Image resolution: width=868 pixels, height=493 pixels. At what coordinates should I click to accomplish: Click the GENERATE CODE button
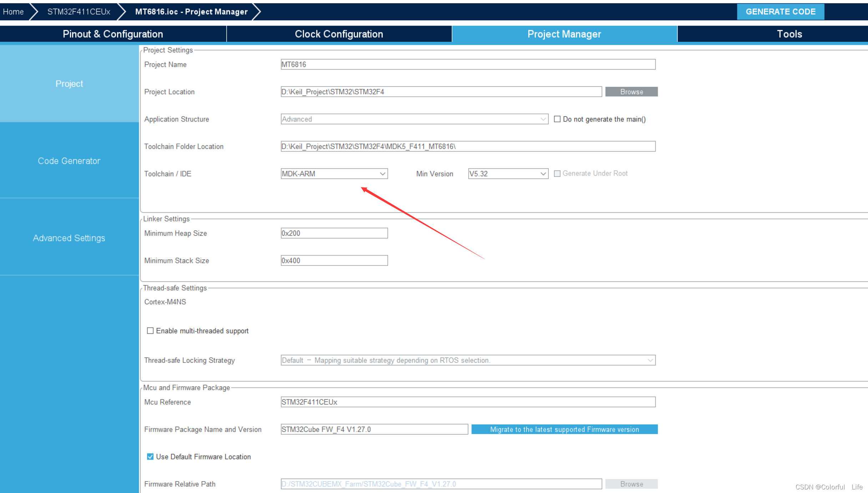point(780,12)
